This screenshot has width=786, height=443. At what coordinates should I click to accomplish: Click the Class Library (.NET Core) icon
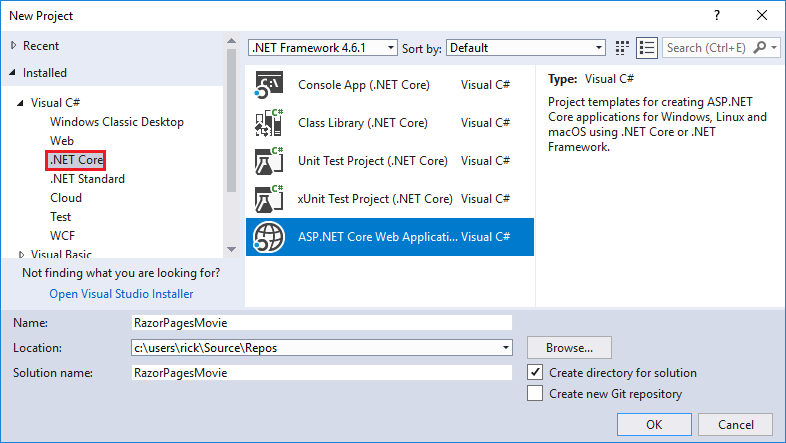(x=270, y=123)
